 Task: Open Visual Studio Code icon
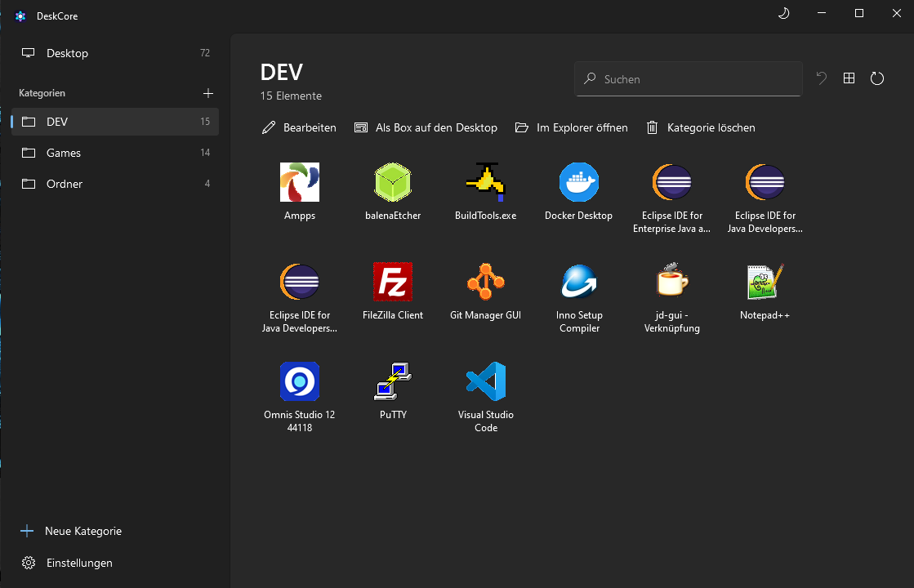485,381
